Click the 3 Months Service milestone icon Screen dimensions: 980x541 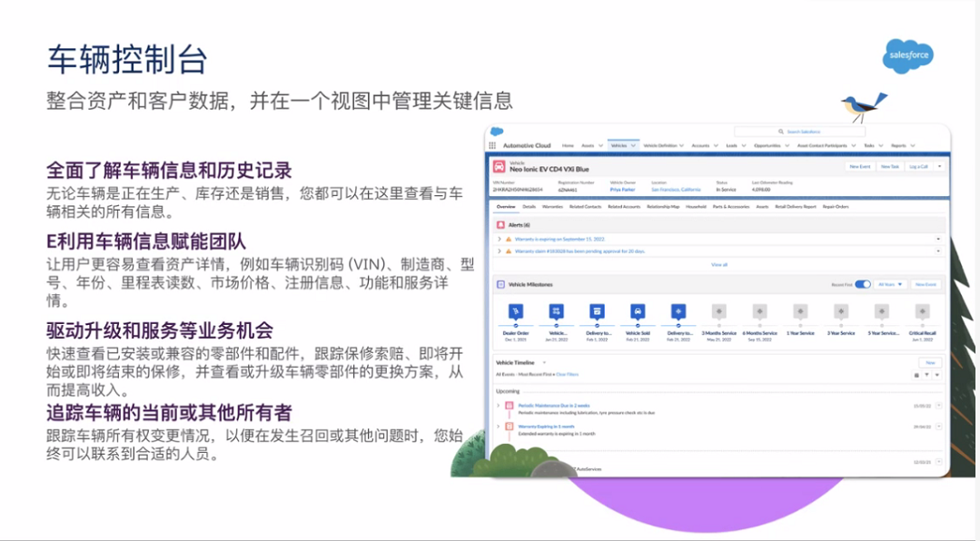click(718, 311)
